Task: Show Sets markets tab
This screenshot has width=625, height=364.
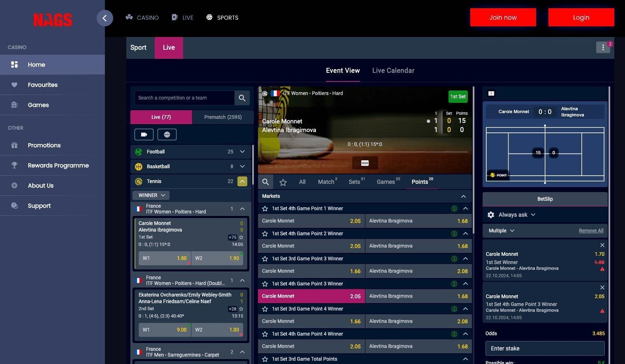Action: 357,182
